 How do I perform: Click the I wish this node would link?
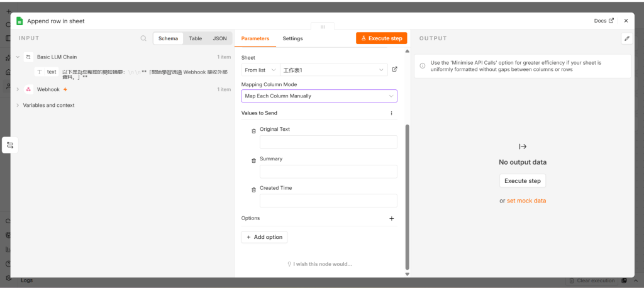pyautogui.click(x=319, y=264)
